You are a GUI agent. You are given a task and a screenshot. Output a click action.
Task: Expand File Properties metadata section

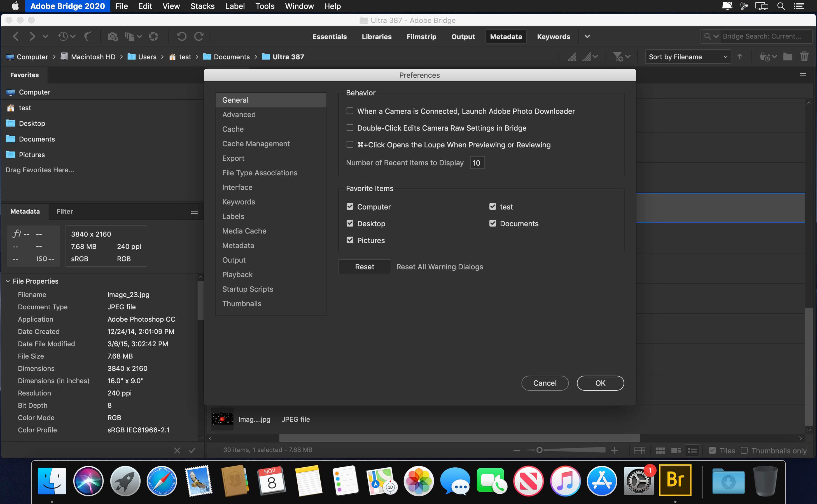[x=8, y=281]
